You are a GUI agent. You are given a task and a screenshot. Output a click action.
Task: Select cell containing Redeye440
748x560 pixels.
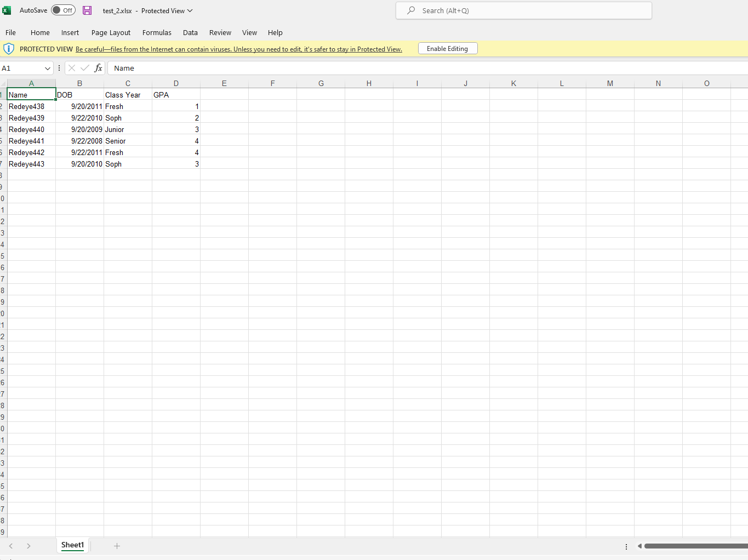[31, 129]
